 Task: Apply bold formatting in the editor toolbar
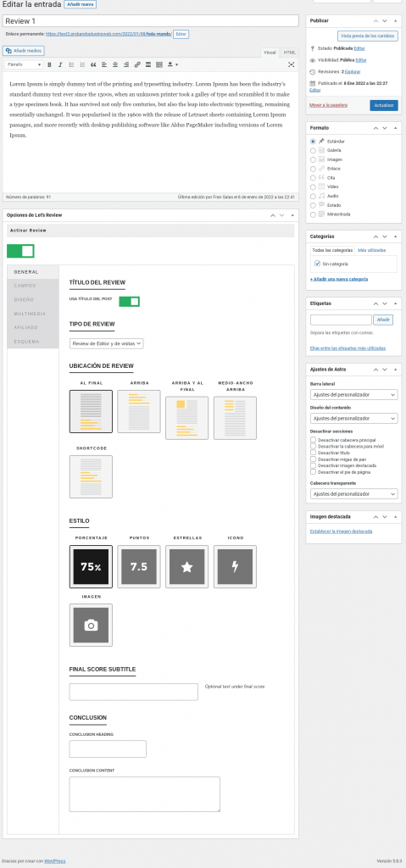point(49,64)
